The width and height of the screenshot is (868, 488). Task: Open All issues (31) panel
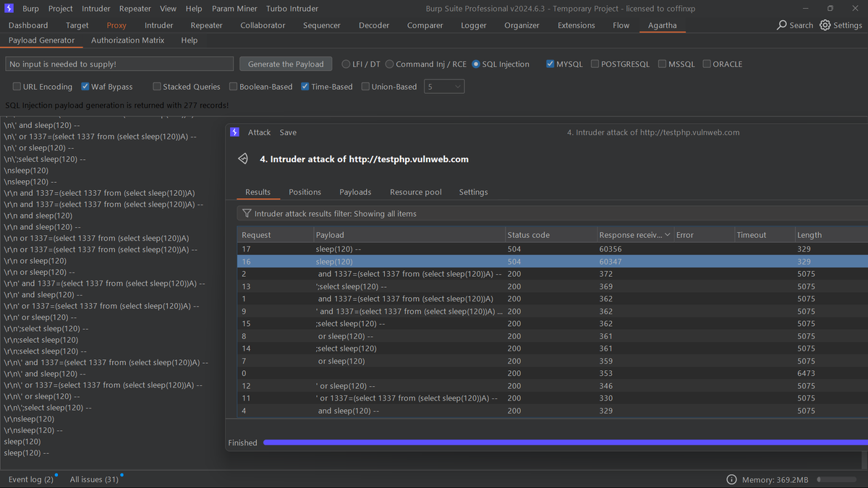point(94,480)
